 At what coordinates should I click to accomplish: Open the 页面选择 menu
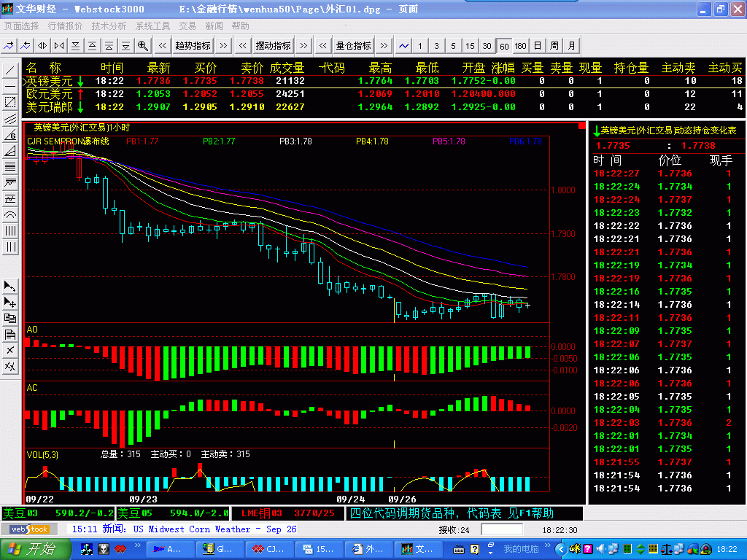click(21, 26)
